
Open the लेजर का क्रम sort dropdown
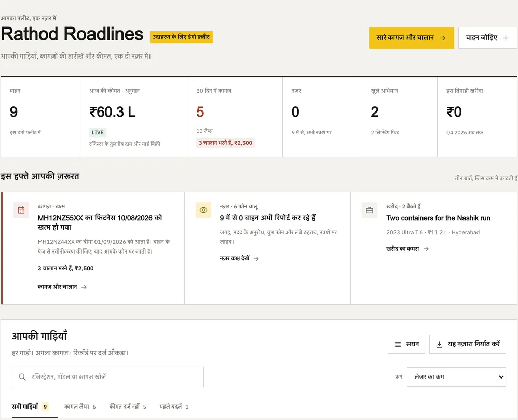pyautogui.click(x=456, y=377)
